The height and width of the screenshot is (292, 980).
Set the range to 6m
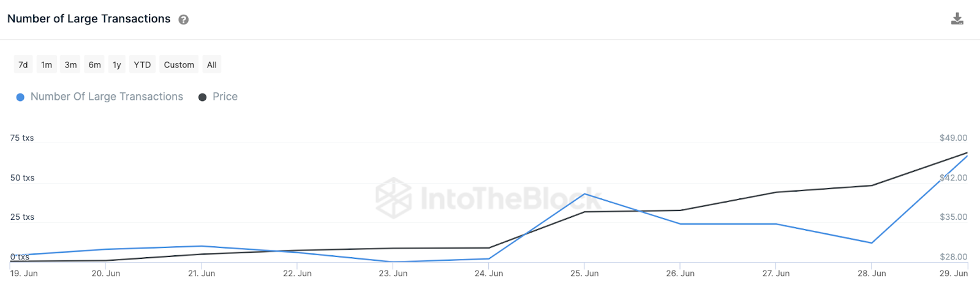pos(94,65)
